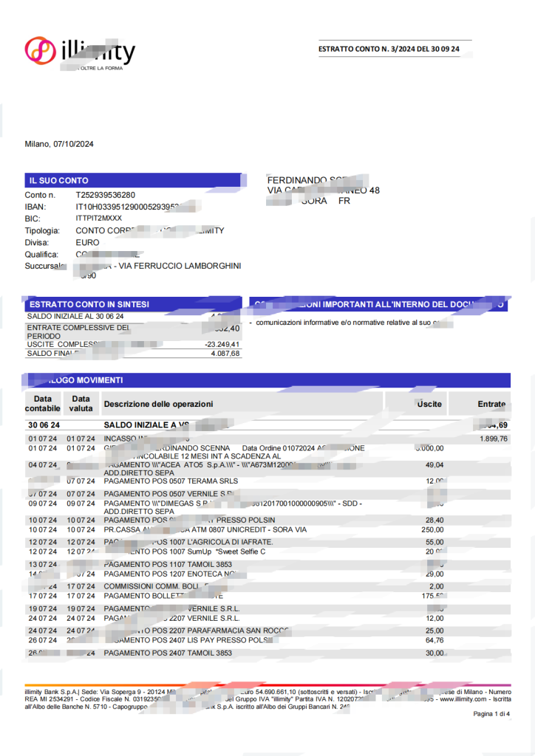Click the ESTRATTO CONTO IN SINTESI header
Viewport: 535px width, 756px height.
[x=89, y=304]
